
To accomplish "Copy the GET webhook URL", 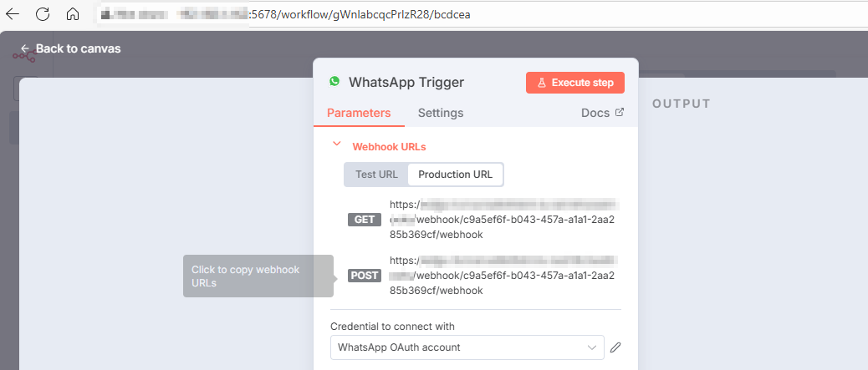I will [502, 220].
